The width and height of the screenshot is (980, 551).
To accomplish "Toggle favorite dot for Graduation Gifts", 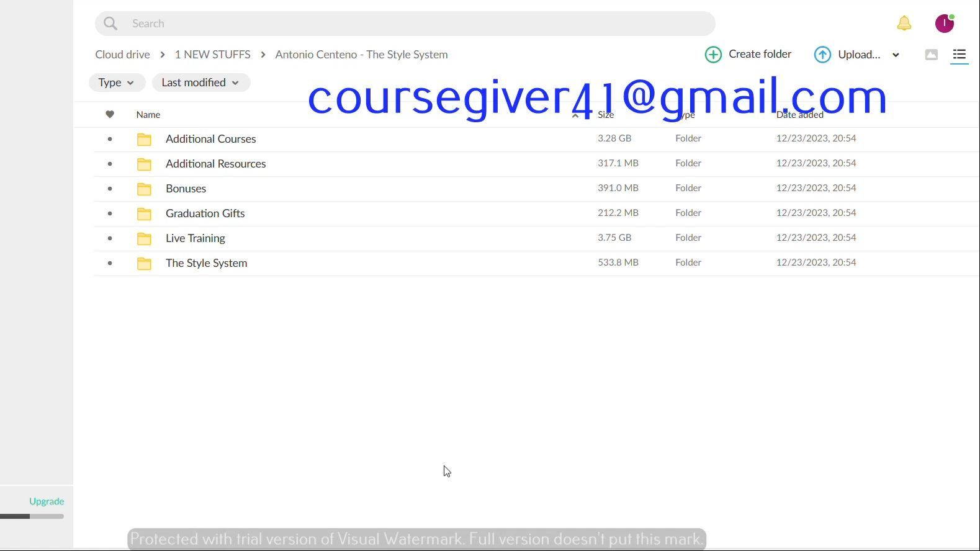I will point(110,213).
